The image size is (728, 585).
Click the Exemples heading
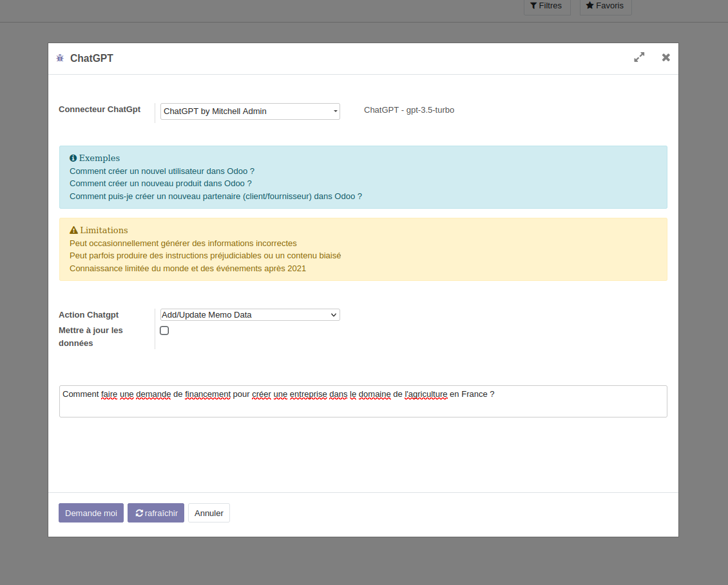pyautogui.click(x=99, y=158)
